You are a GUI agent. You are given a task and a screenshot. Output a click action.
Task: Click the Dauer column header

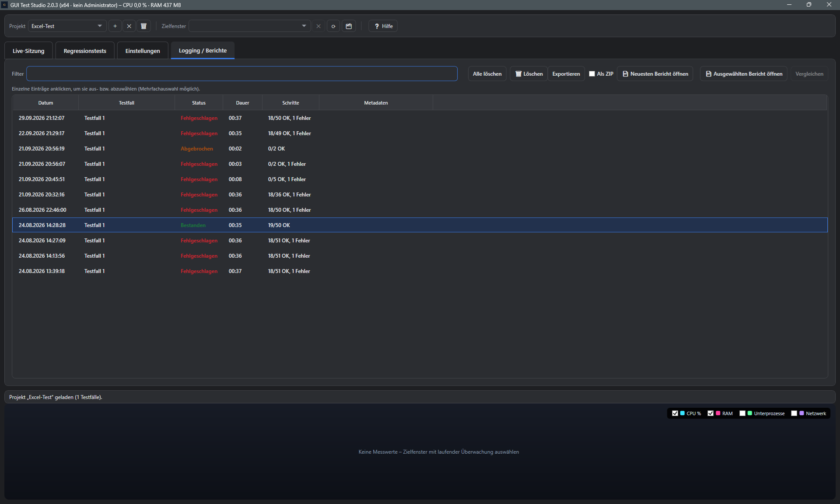pyautogui.click(x=242, y=103)
